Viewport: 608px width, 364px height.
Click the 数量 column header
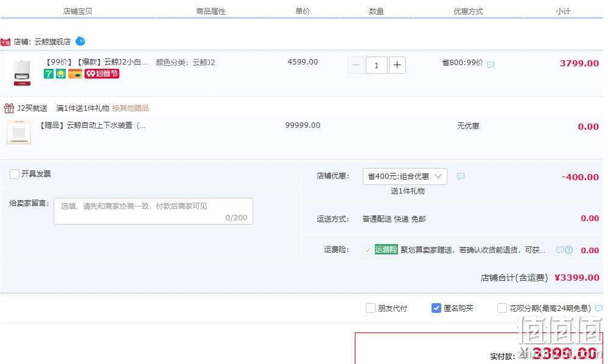[x=376, y=11]
